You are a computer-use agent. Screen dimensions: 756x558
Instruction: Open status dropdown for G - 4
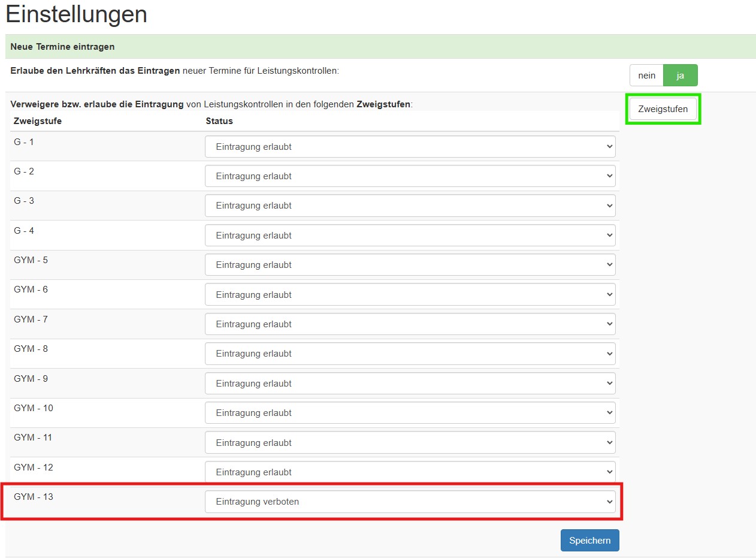tap(410, 236)
